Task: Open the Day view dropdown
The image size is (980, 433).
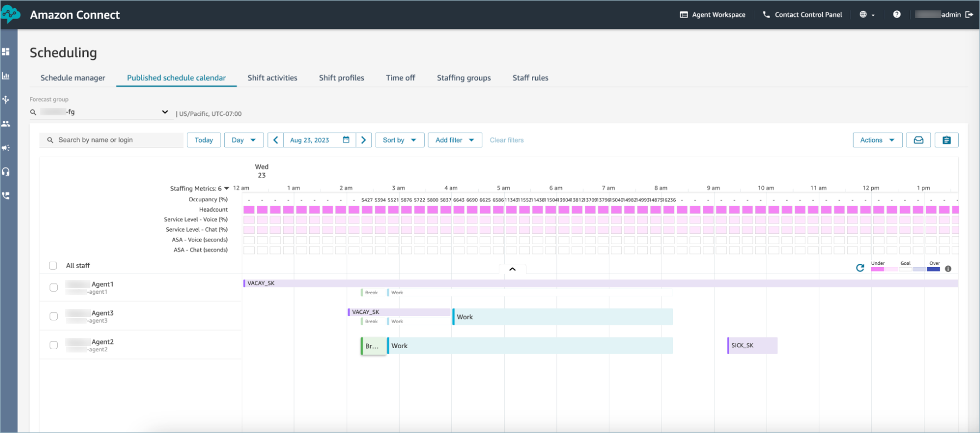Action: click(x=243, y=140)
